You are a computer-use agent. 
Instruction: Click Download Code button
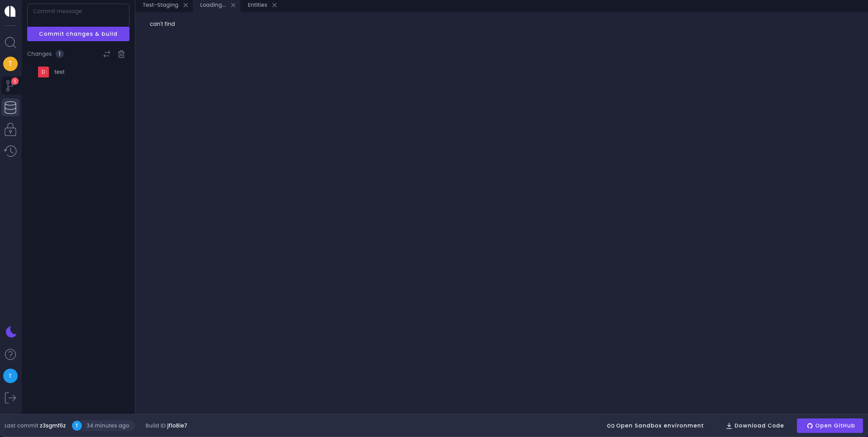pos(755,426)
